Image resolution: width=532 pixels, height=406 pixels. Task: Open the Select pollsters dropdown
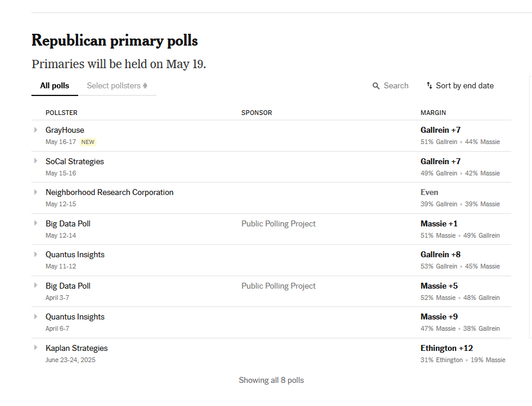117,86
